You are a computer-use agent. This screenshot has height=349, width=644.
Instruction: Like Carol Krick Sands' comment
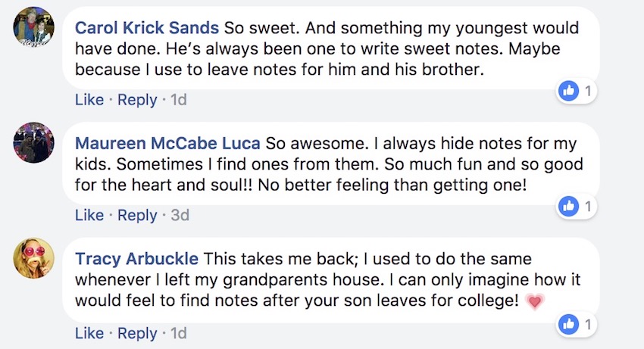(x=89, y=100)
